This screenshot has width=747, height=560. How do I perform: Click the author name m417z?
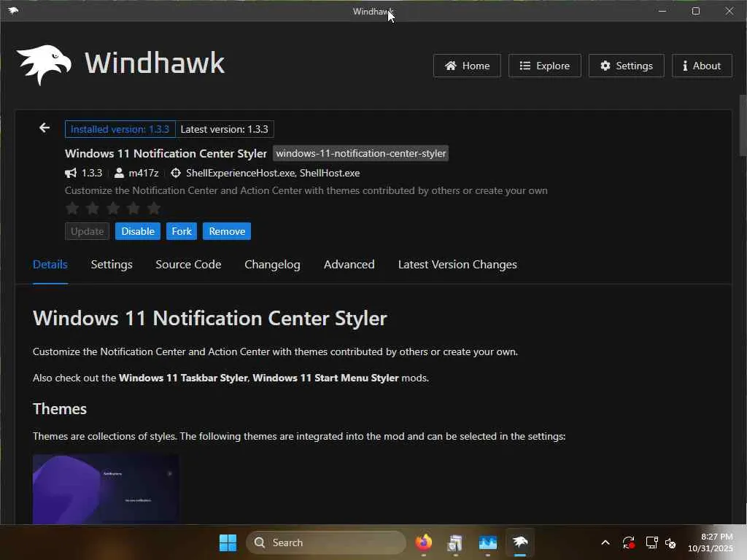tap(144, 173)
